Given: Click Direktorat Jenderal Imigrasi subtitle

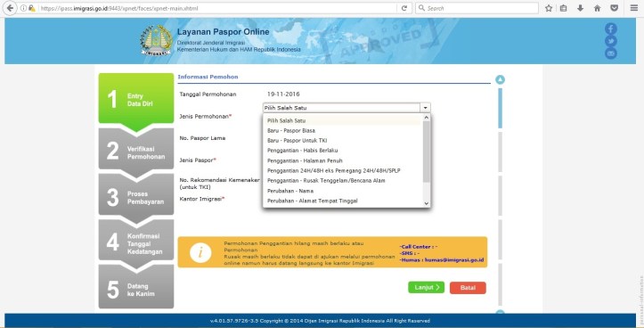Looking at the screenshot, I should (x=211, y=43).
